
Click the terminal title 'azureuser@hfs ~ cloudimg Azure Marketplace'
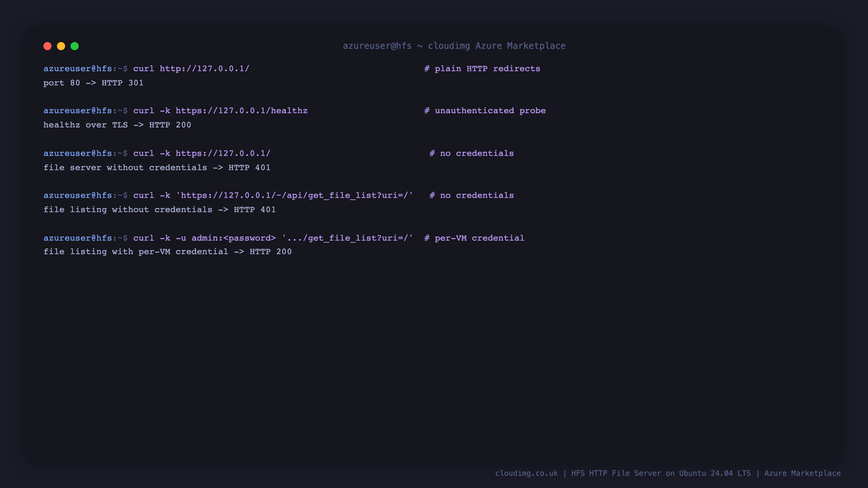click(x=454, y=46)
